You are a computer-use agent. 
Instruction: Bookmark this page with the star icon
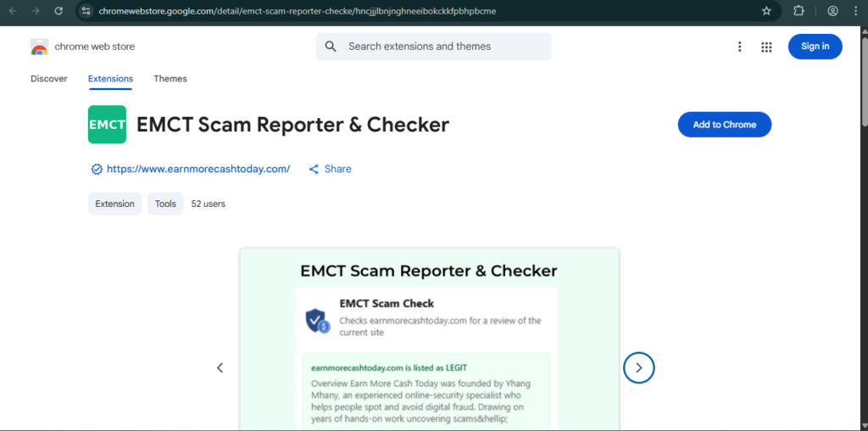tap(766, 11)
